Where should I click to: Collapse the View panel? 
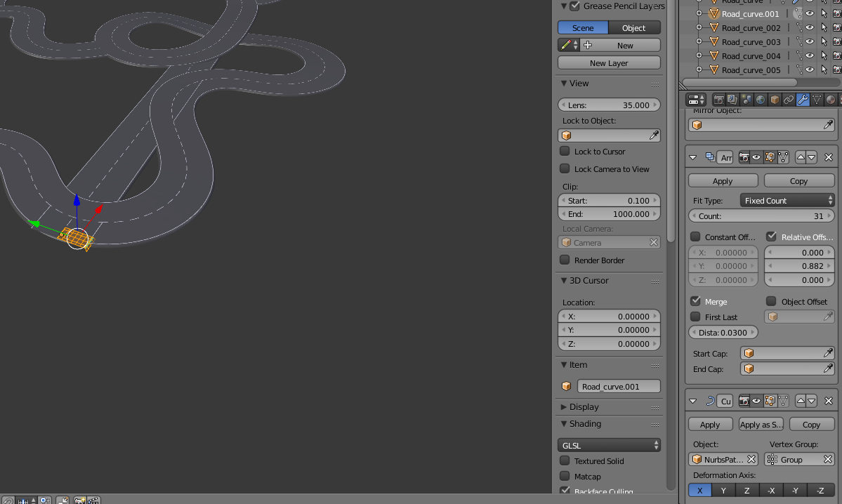564,84
